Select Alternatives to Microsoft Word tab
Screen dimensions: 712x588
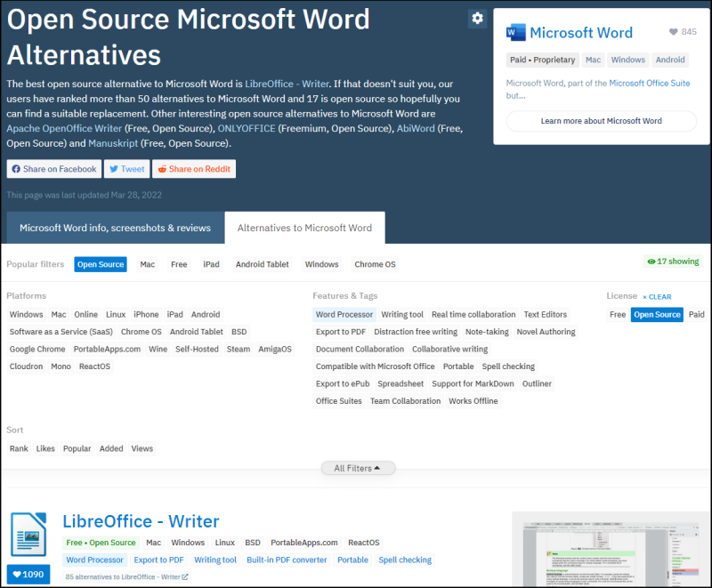point(304,228)
